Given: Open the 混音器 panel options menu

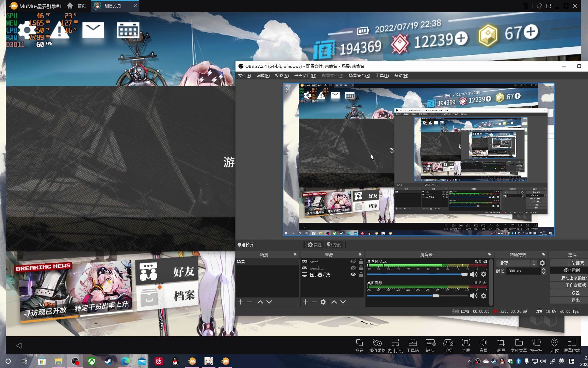Looking at the screenshot, I should click(x=489, y=254).
